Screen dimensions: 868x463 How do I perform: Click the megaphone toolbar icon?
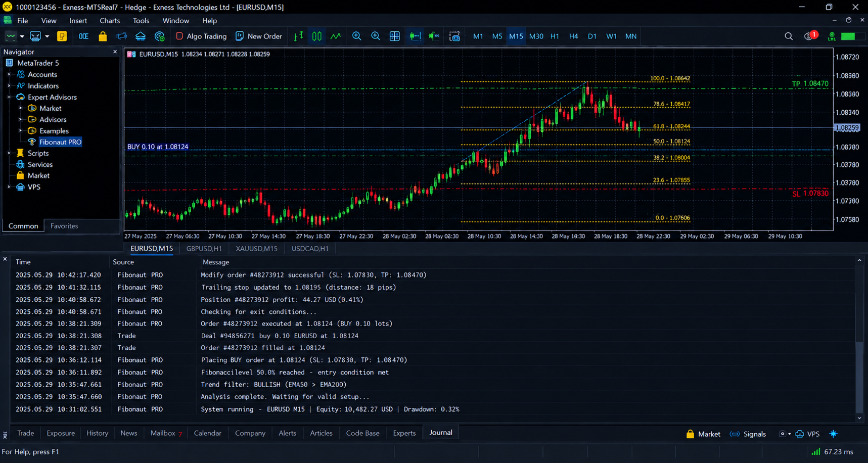[x=122, y=36]
